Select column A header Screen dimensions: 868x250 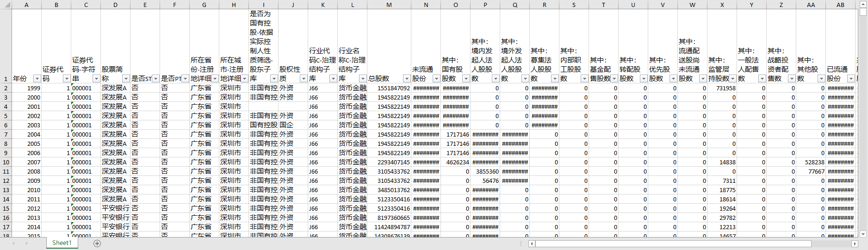26,5
